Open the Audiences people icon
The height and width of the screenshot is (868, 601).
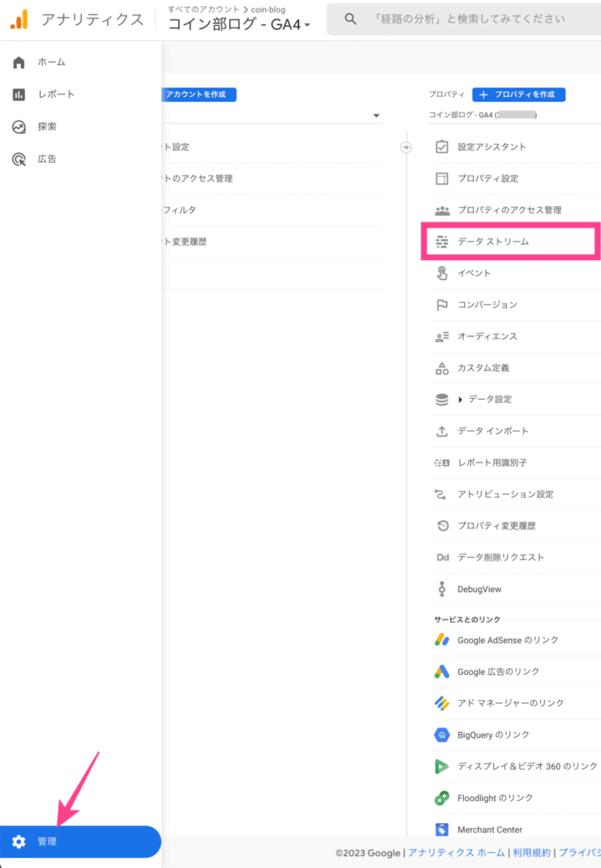(x=442, y=336)
